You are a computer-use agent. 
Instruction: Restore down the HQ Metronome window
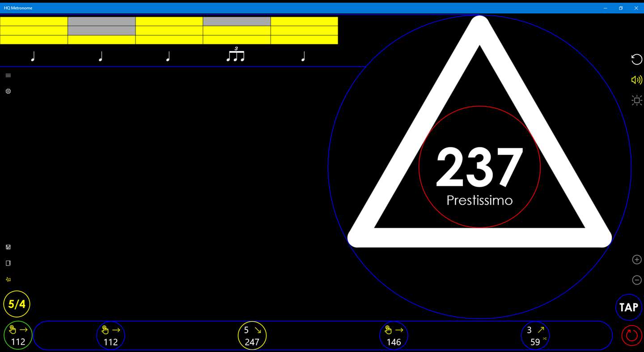(x=621, y=8)
